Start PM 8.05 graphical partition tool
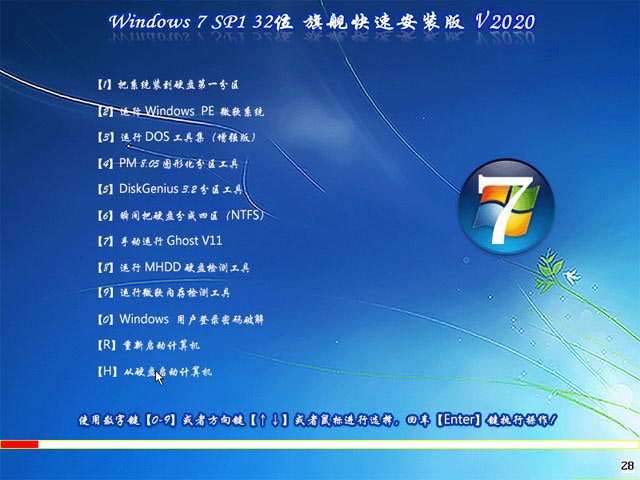640x480 pixels. (x=172, y=163)
